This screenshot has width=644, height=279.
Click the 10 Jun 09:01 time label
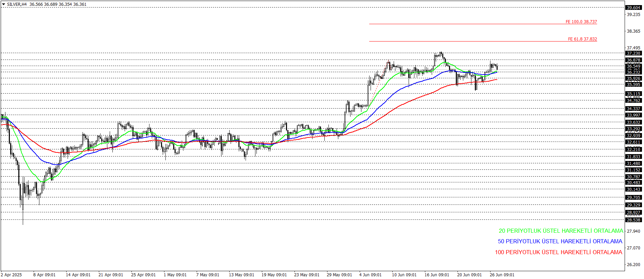click(x=404, y=275)
